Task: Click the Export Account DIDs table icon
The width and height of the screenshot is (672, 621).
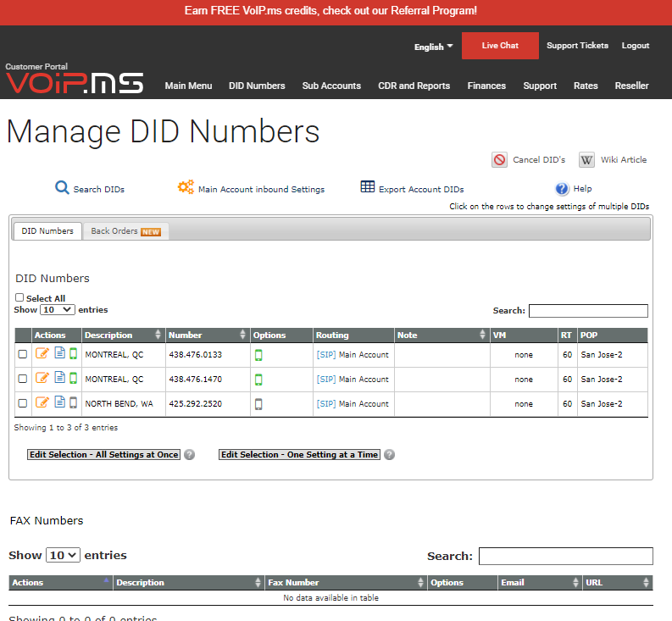Action: pyautogui.click(x=368, y=188)
